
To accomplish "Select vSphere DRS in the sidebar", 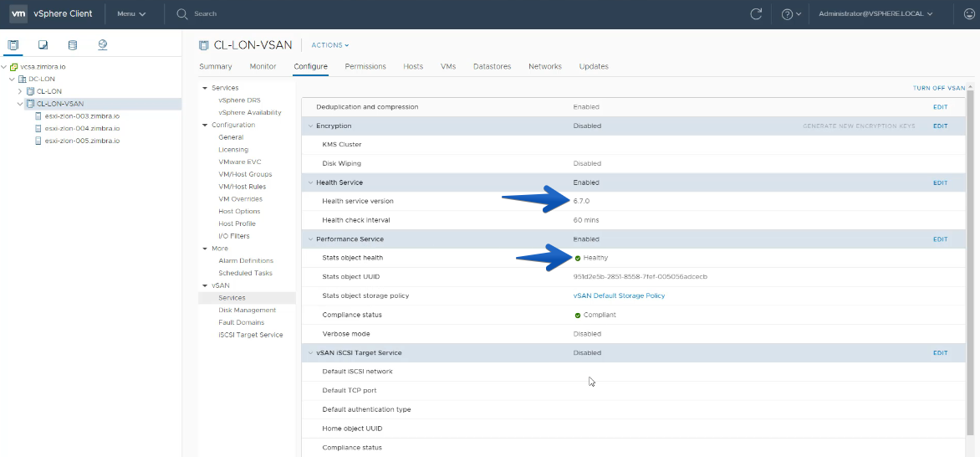I will point(239,100).
